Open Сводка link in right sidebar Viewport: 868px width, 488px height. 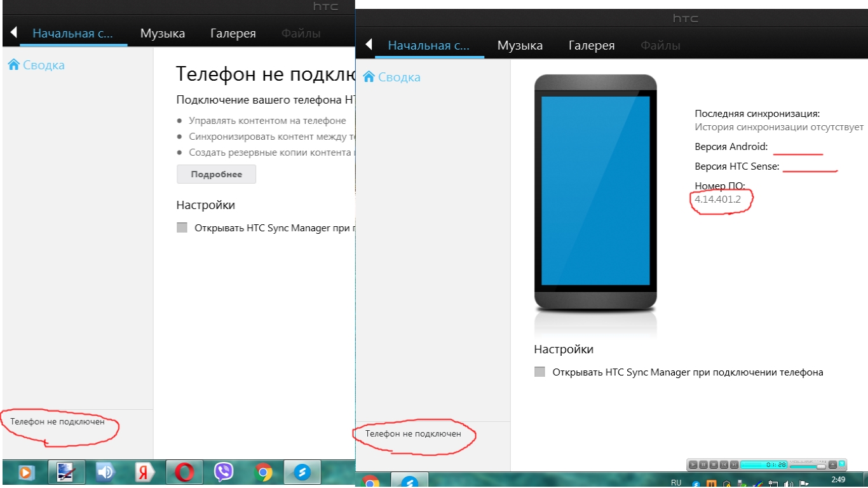pos(399,77)
